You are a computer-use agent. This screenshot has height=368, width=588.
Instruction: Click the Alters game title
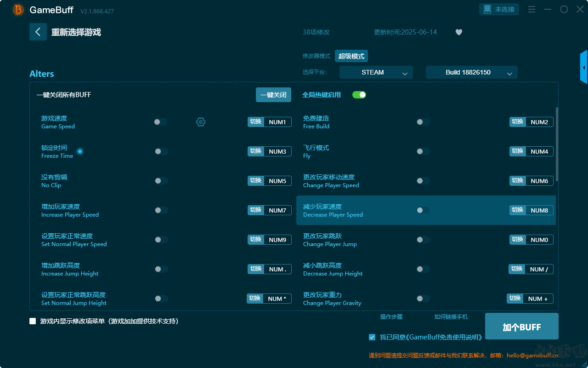tap(42, 74)
